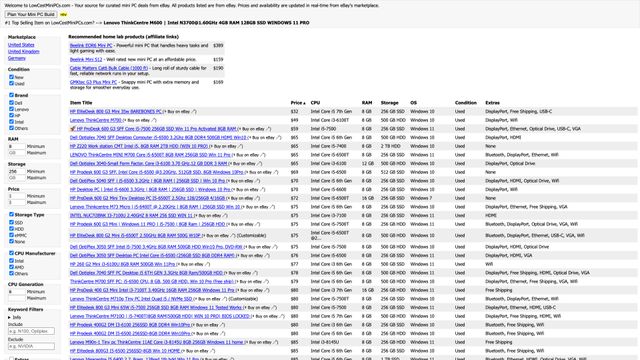The height and width of the screenshot is (360, 640).
Task: Click the RAM Minimum input field
Action: pos(16,146)
